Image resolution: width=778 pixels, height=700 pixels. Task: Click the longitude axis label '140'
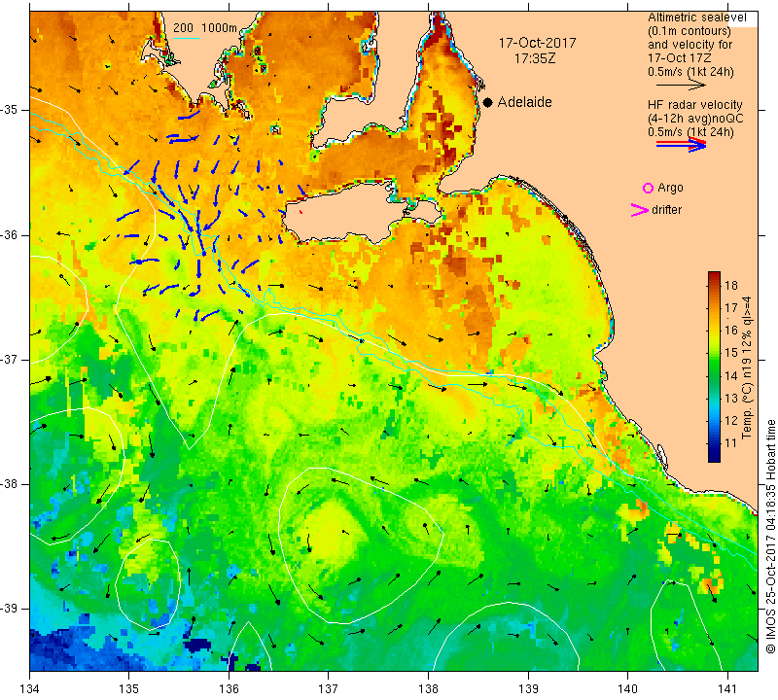click(627, 688)
